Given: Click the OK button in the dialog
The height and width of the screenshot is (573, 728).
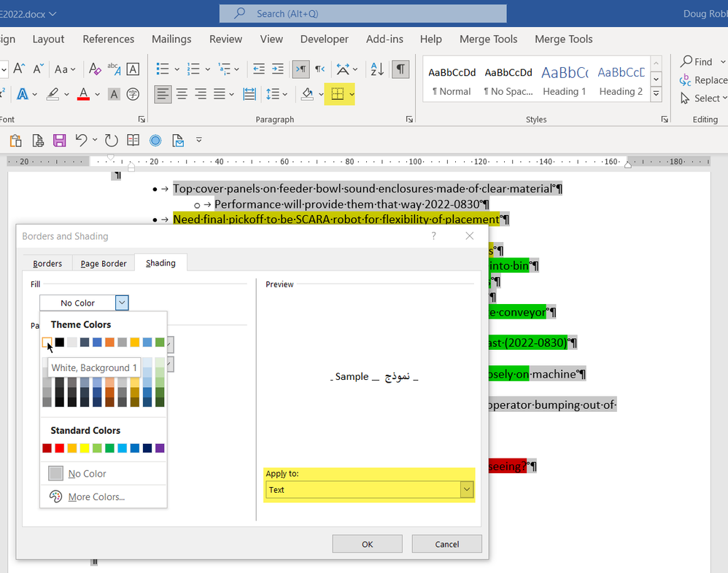Looking at the screenshot, I should (367, 544).
